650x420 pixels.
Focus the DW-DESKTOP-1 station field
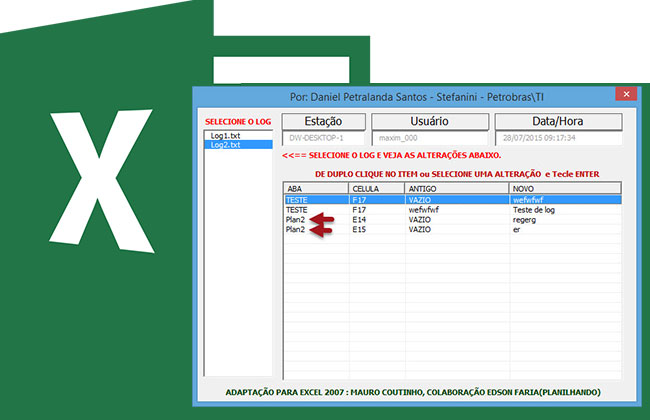(323, 138)
